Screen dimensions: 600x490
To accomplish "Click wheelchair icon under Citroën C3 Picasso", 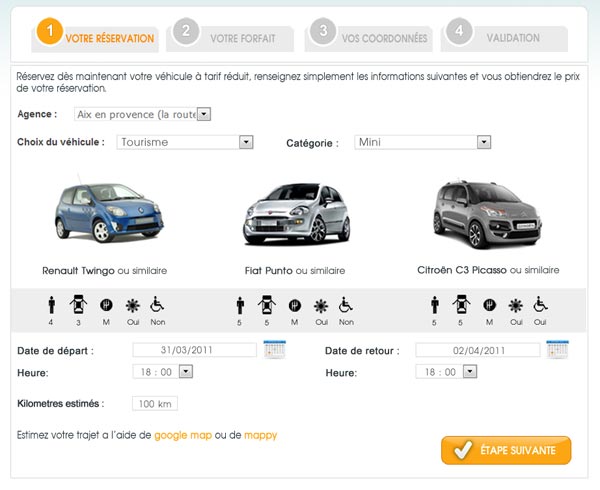I will pyautogui.click(x=540, y=304).
